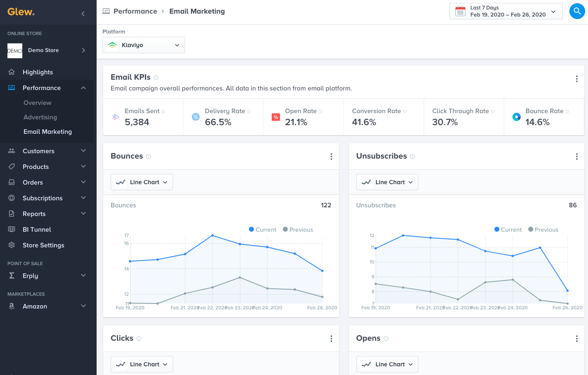Open Line Chart dropdown in Unsubscribes card
Image resolution: width=588 pixels, height=375 pixels.
(387, 182)
